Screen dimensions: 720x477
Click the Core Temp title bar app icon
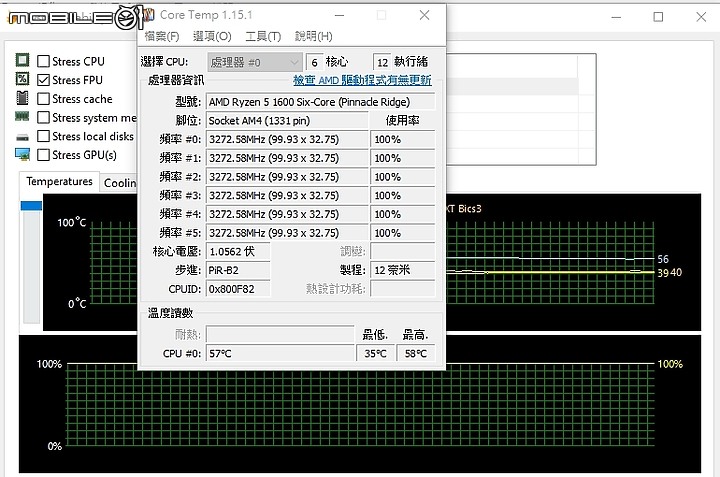tap(148, 15)
